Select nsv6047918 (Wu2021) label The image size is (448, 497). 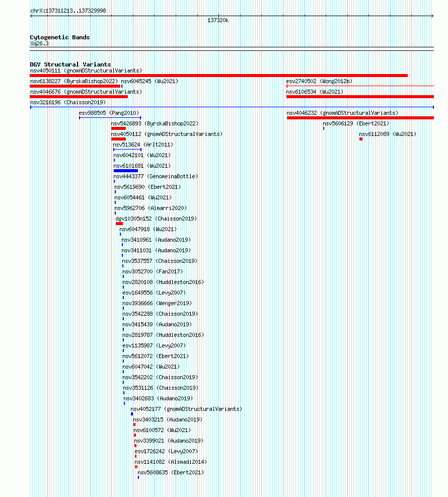coord(148,229)
